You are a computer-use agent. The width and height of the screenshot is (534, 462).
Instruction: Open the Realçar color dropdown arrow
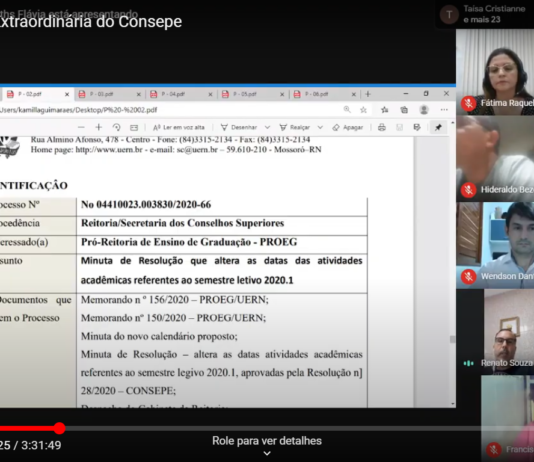(x=320, y=127)
